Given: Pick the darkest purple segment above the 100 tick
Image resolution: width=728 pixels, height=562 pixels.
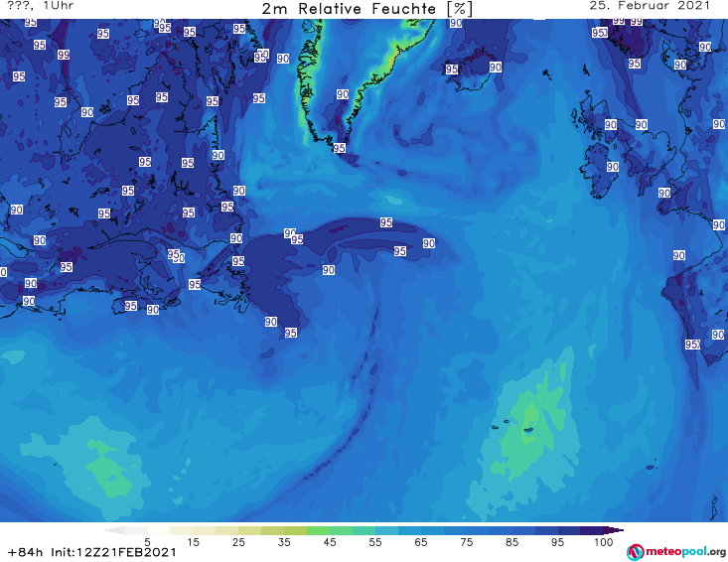Looking at the screenshot, I should coord(592,530).
